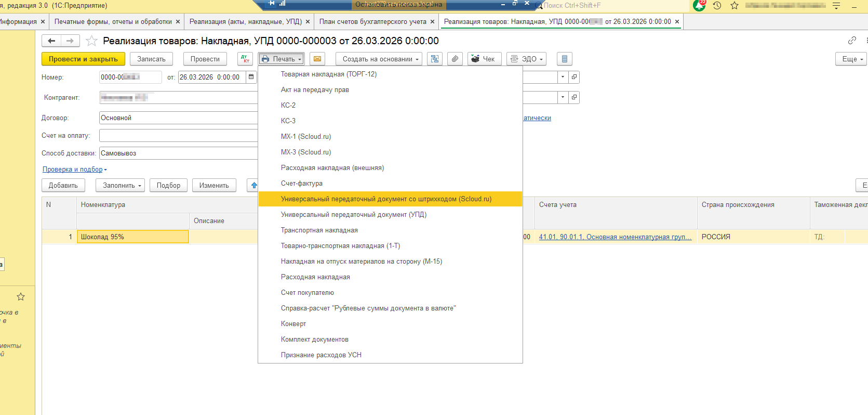Open accounts link 41.01, 90.01.1
This screenshot has width=868, height=415.
[616, 237]
